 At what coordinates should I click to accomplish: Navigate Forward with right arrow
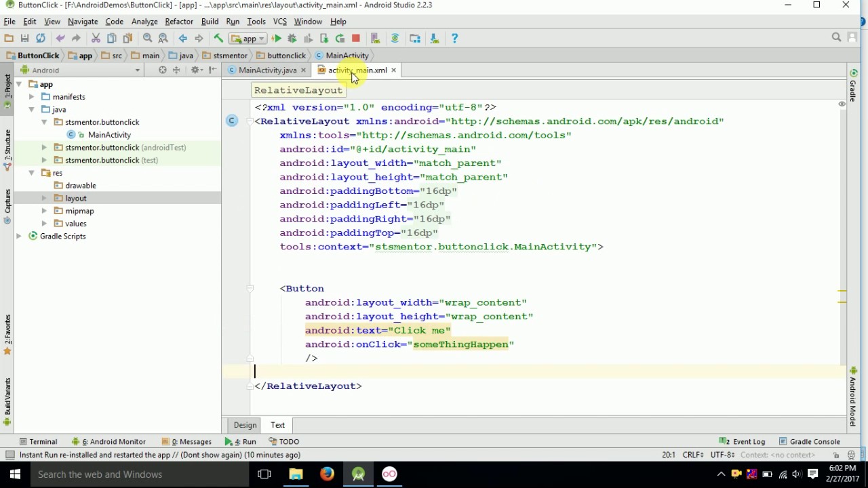click(199, 39)
